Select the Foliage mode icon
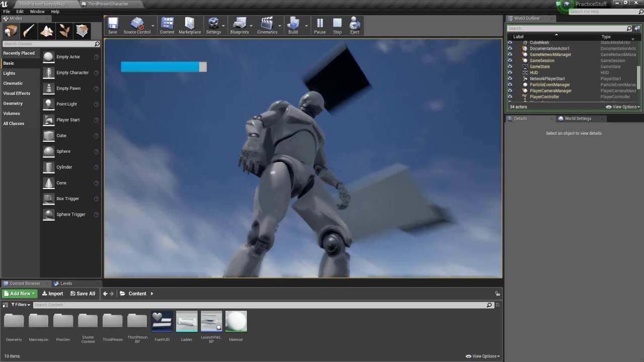Viewport: 644px width, 362px height. pos(64,31)
